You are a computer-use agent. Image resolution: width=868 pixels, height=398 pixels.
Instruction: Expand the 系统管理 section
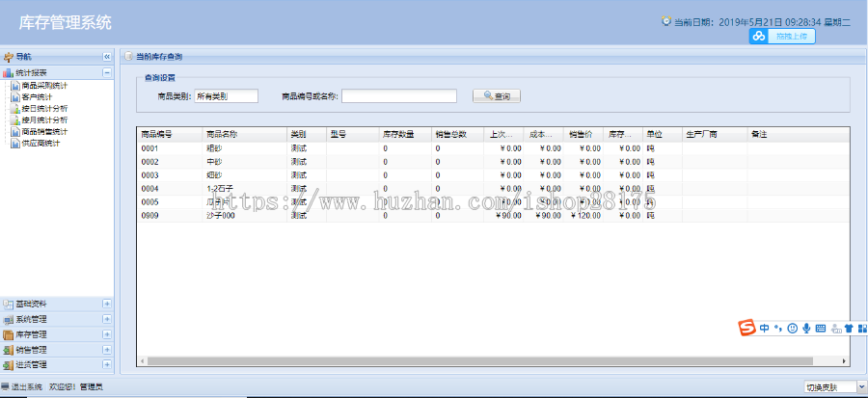click(x=107, y=320)
